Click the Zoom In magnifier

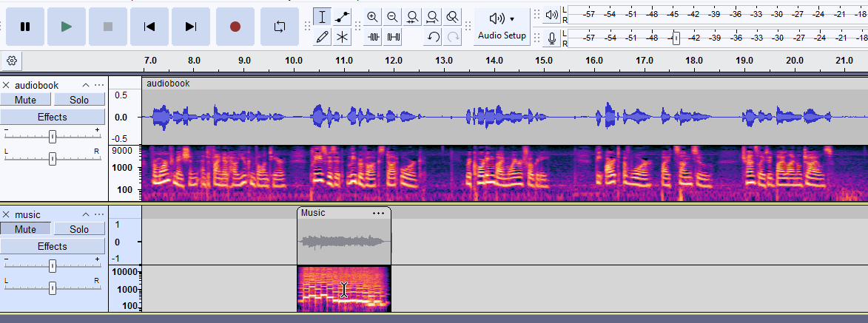click(x=372, y=16)
